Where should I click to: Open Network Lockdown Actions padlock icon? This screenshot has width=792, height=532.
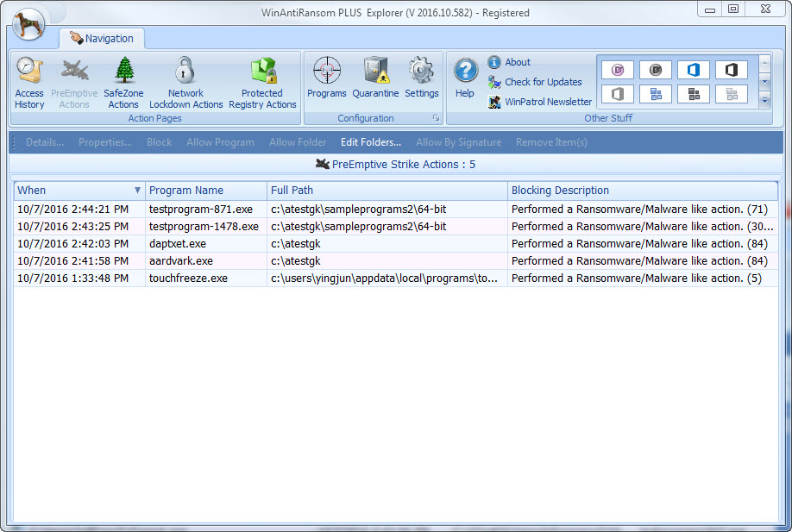[x=185, y=70]
